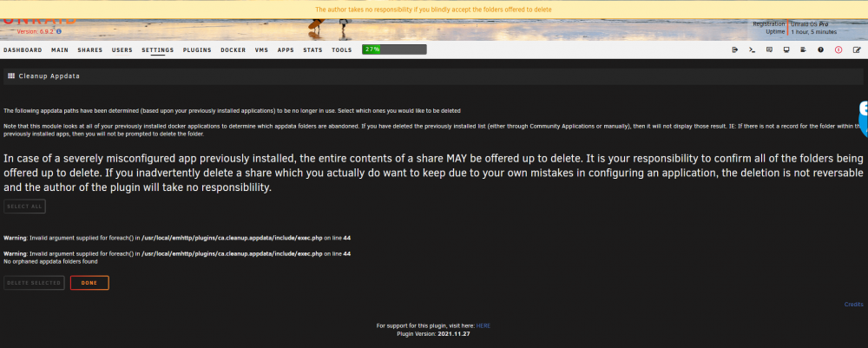Open the system info monitor icon
Viewport: 868px width, 348px height.
(x=786, y=49)
